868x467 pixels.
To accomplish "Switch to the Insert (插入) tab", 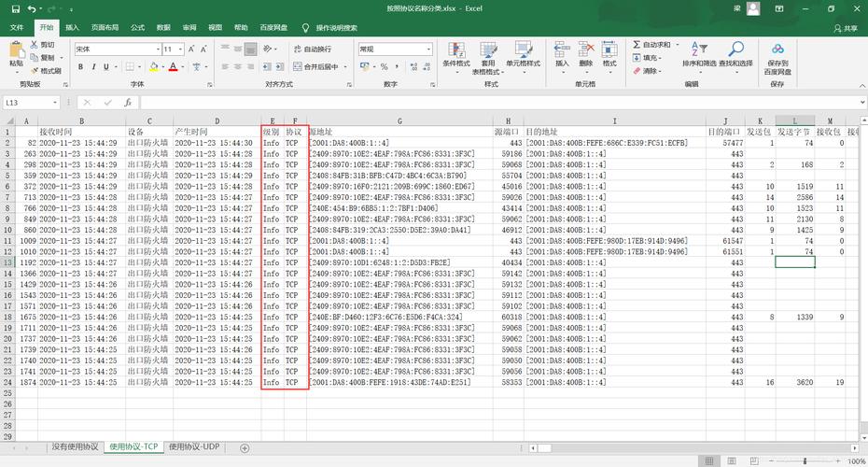I will point(72,27).
